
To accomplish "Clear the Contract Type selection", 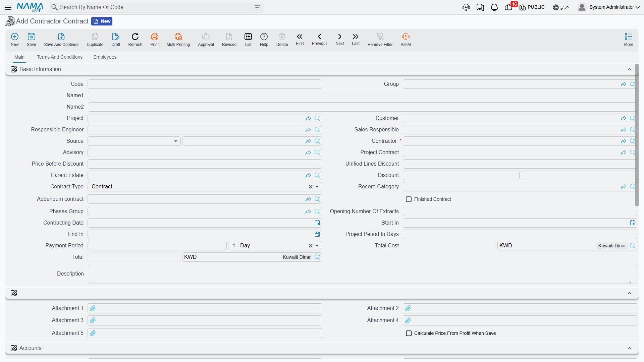I will (x=311, y=187).
